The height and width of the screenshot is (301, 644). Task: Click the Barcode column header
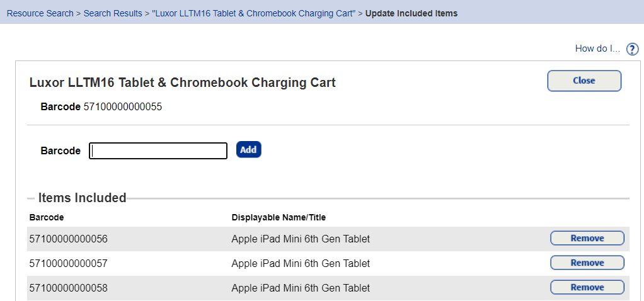tap(47, 217)
